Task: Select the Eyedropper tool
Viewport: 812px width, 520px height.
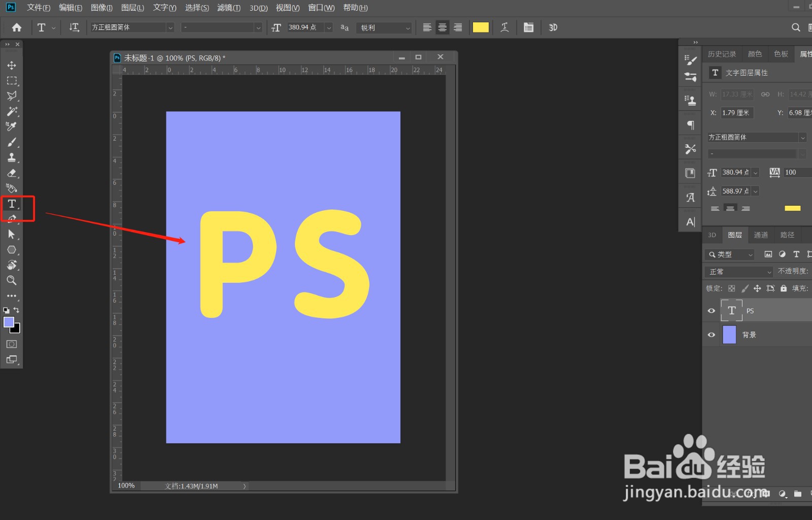Action: [x=11, y=126]
